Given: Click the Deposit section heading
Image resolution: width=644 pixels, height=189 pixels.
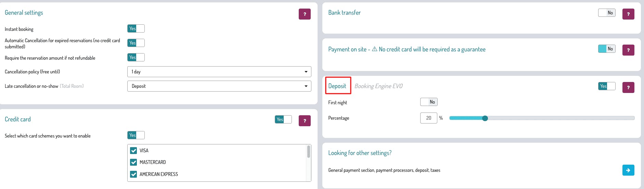Looking at the screenshot, I should pos(337,86).
